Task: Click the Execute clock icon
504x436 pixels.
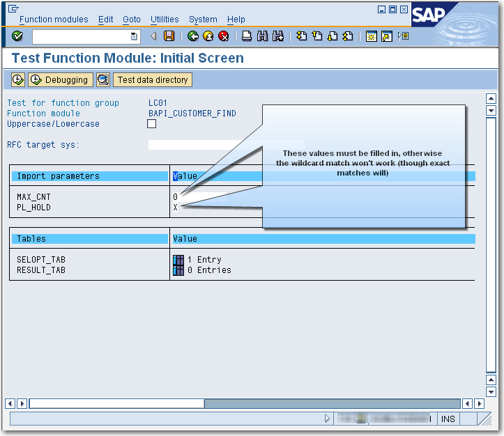Action: 18,79
